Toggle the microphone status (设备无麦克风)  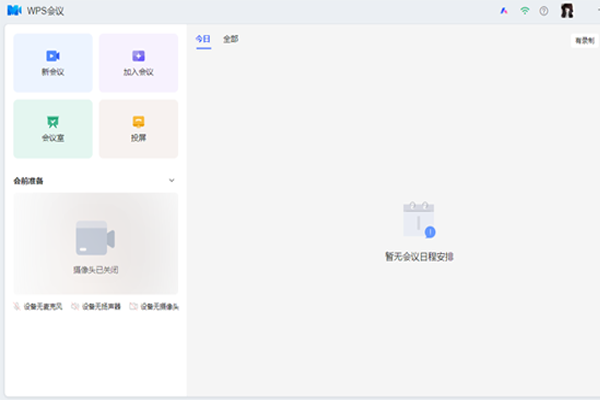tap(38, 306)
